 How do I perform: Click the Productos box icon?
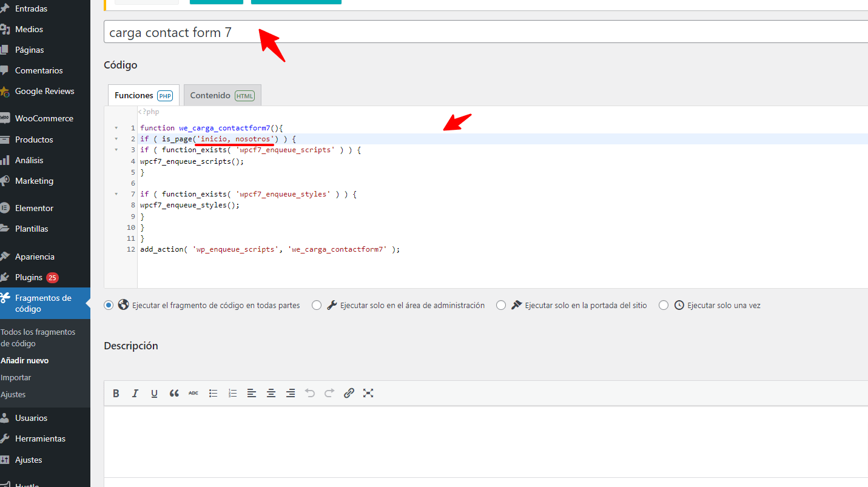pos(5,139)
